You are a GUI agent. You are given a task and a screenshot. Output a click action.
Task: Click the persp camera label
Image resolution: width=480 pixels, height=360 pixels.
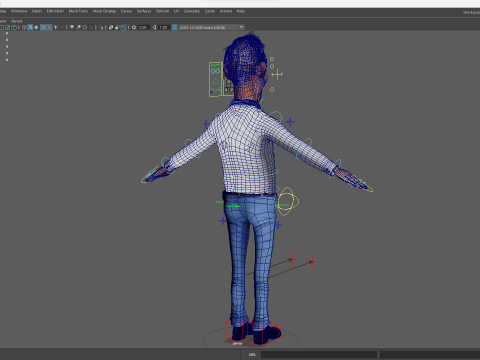coord(237,343)
